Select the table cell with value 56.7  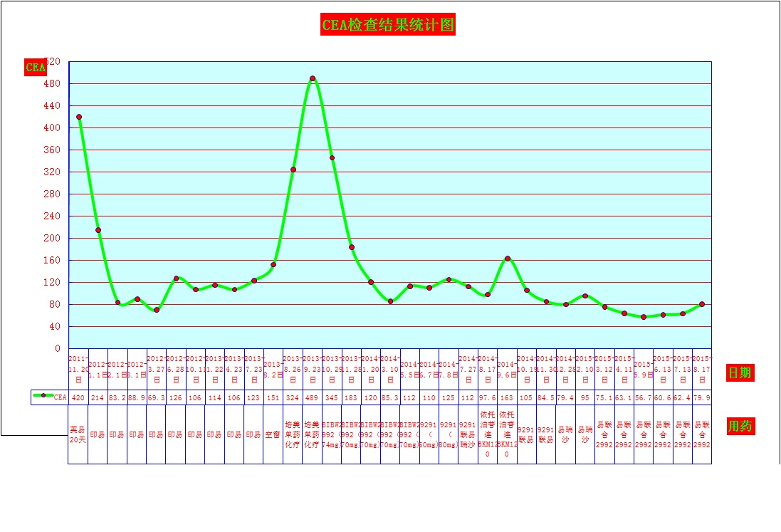point(643,397)
